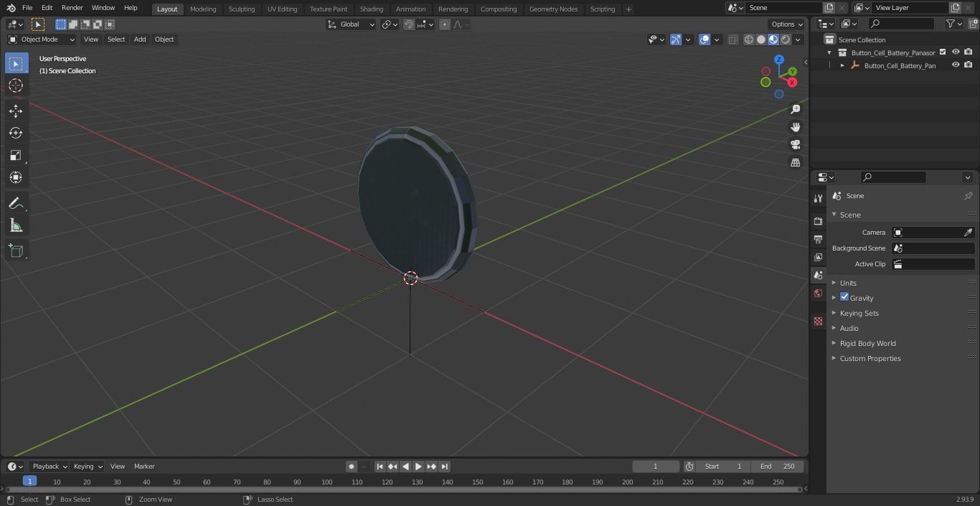Jump to the timeline end frame
The width and height of the screenshot is (980, 506).
445,467
